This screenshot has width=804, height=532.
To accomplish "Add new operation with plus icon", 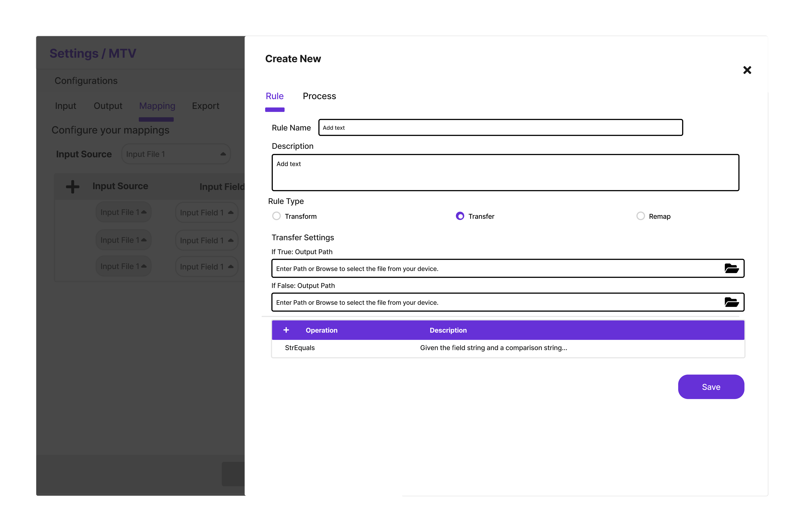I will (286, 330).
